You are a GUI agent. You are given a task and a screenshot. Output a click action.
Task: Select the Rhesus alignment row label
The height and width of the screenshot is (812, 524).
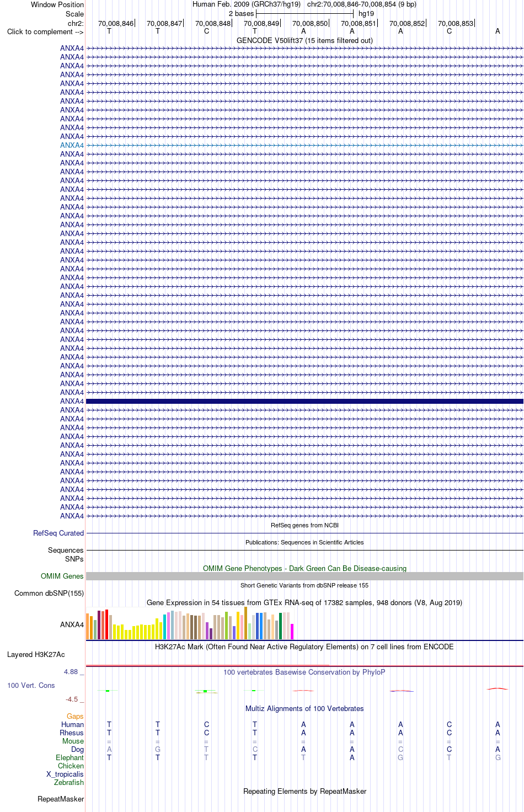pos(72,733)
